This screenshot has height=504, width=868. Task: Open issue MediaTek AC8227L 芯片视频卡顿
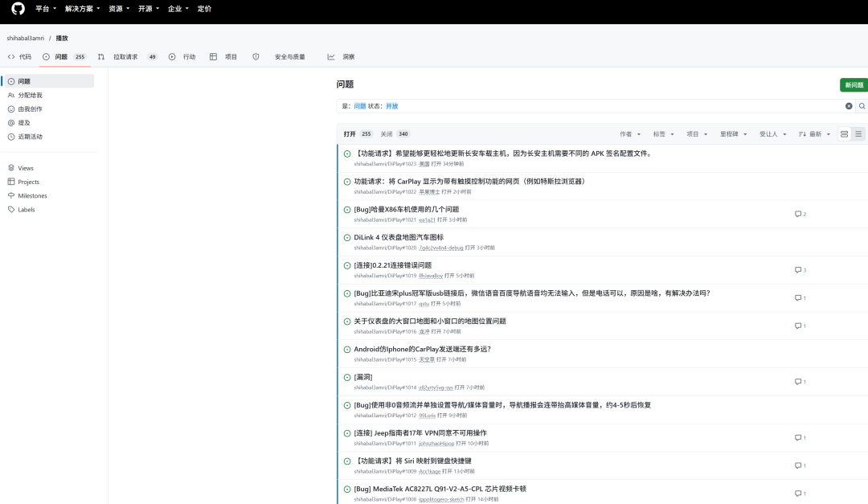[440, 489]
